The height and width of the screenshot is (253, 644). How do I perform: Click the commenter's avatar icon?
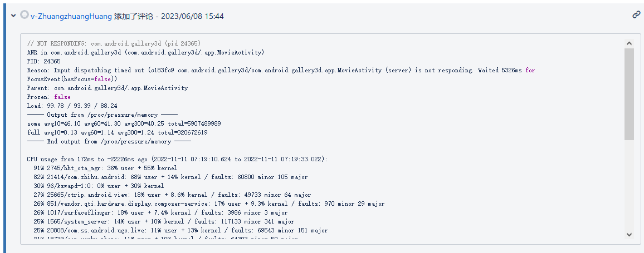pos(25,15)
